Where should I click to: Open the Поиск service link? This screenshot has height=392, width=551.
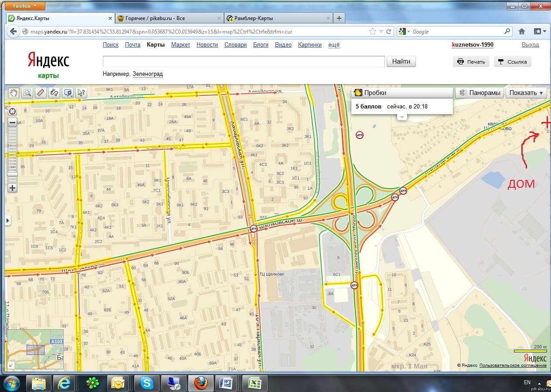coord(111,45)
